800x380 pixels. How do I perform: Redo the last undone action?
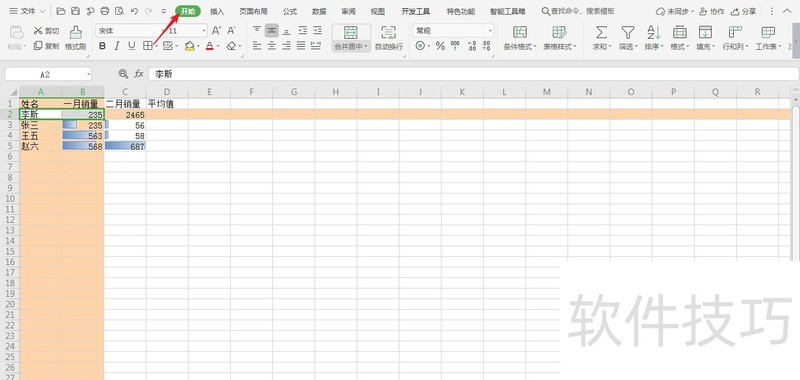coord(148,11)
